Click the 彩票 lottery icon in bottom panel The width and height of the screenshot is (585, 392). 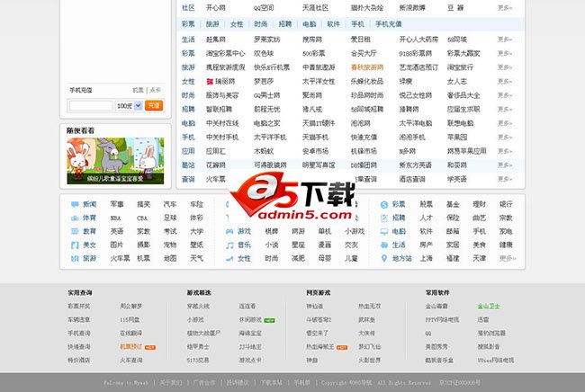[x=384, y=204]
